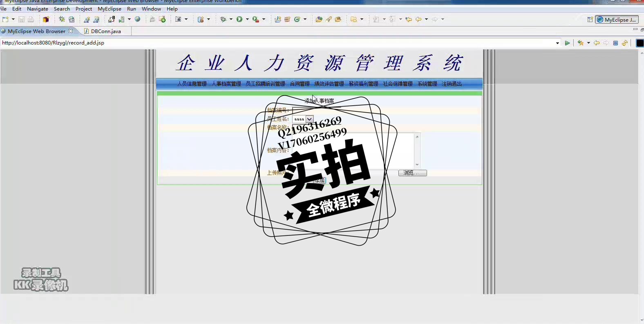The image size is (644, 324).
Task: Click the Print toolbar icon
Action: click(x=31, y=19)
